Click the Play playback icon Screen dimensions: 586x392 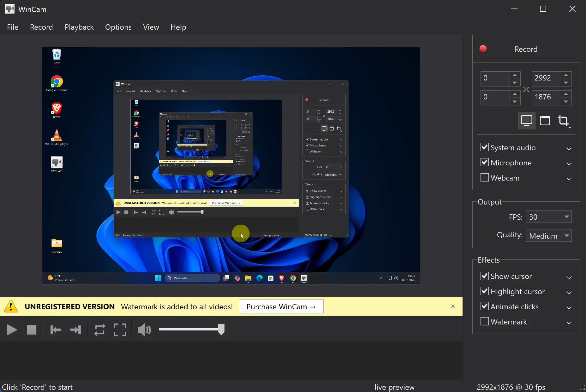pyautogui.click(x=12, y=330)
